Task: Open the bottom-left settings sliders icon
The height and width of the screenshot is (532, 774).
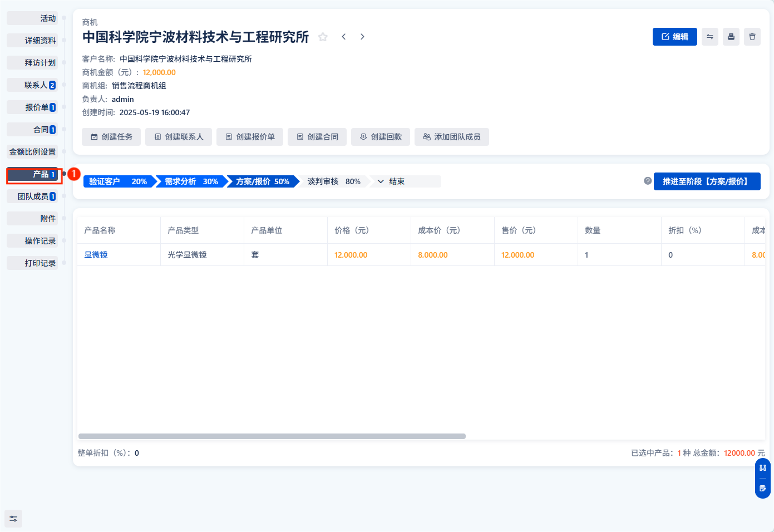Action: pos(13,519)
